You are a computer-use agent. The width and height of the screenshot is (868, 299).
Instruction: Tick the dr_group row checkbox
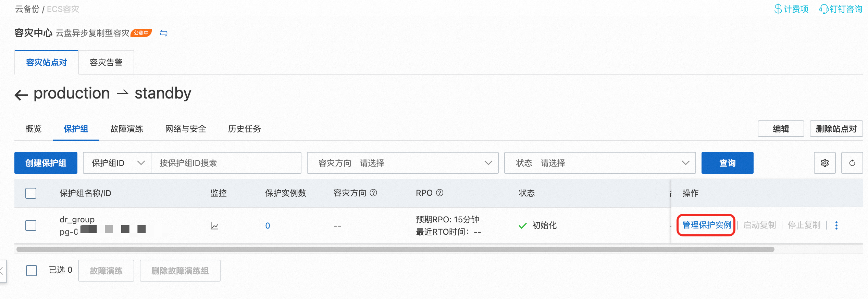(31, 225)
